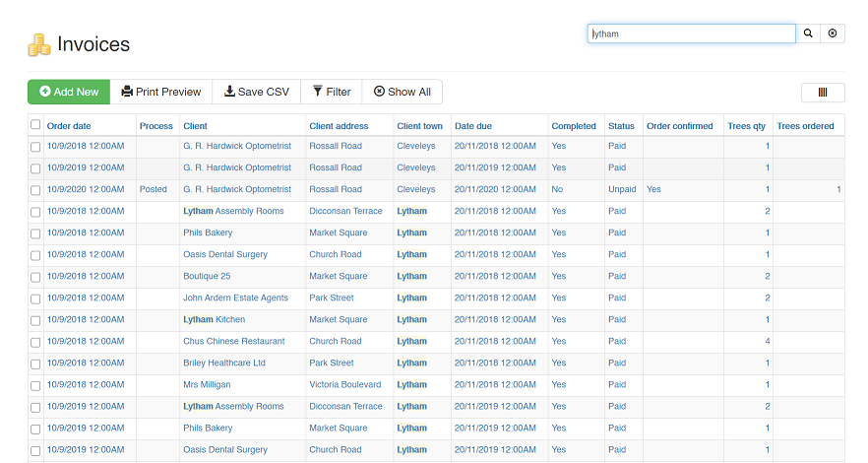Export with Save CSV button
This screenshot has height=463, width=868.
(257, 92)
